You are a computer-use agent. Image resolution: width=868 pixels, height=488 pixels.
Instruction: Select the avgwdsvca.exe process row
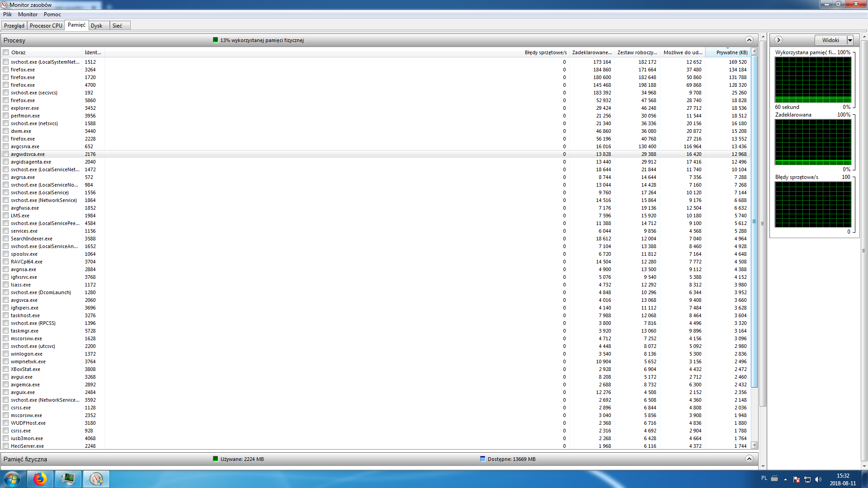coord(376,154)
